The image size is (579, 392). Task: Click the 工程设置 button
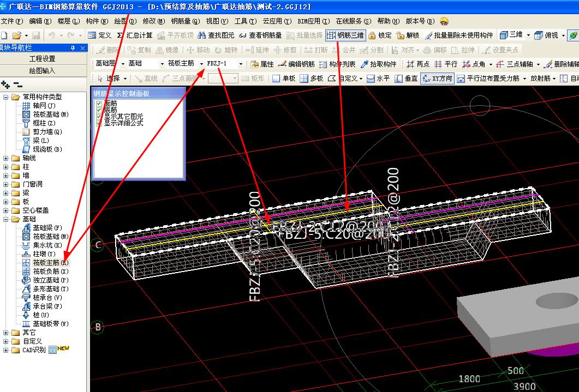coord(43,59)
